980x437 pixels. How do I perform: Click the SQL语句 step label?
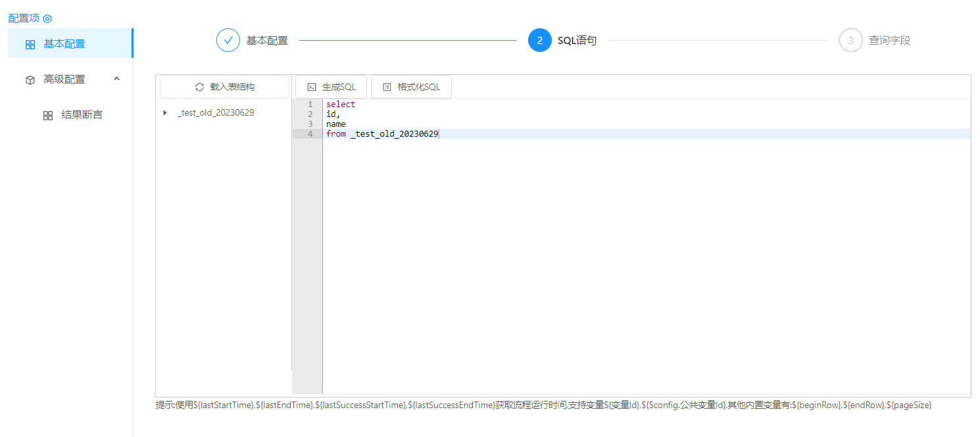click(x=577, y=41)
